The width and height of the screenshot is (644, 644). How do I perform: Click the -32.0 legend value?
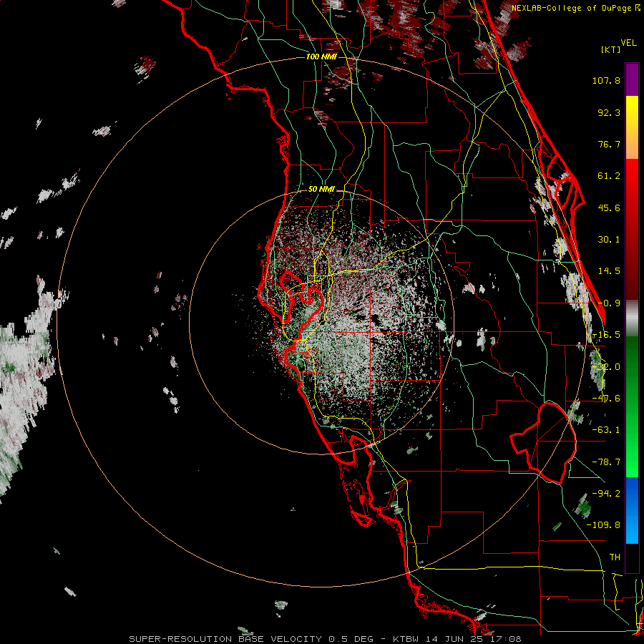tap(607, 367)
